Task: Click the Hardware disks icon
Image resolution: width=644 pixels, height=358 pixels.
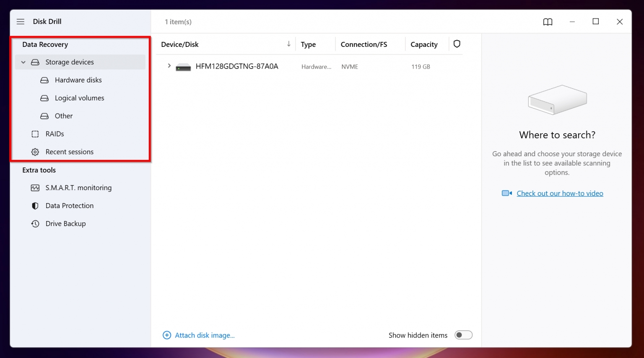Action: (44, 80)
